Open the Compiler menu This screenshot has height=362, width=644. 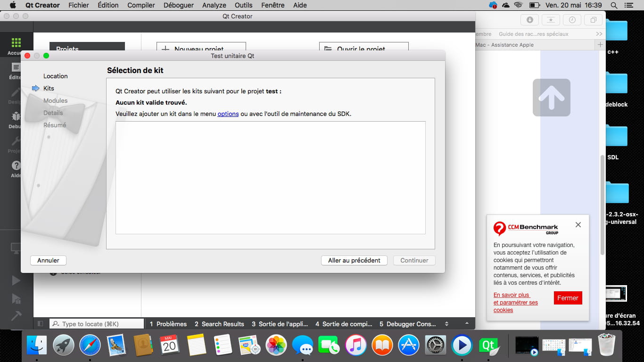click(141, 5)
